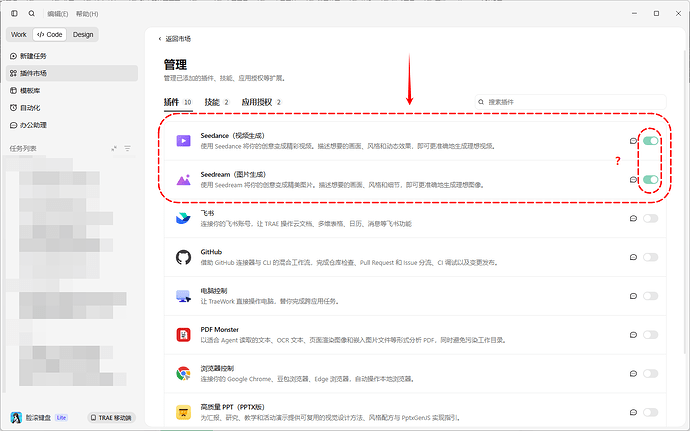The height and width of the screenshot is (431, 690).
Task: Click the 电脑控制 title text
Action: 214,291
